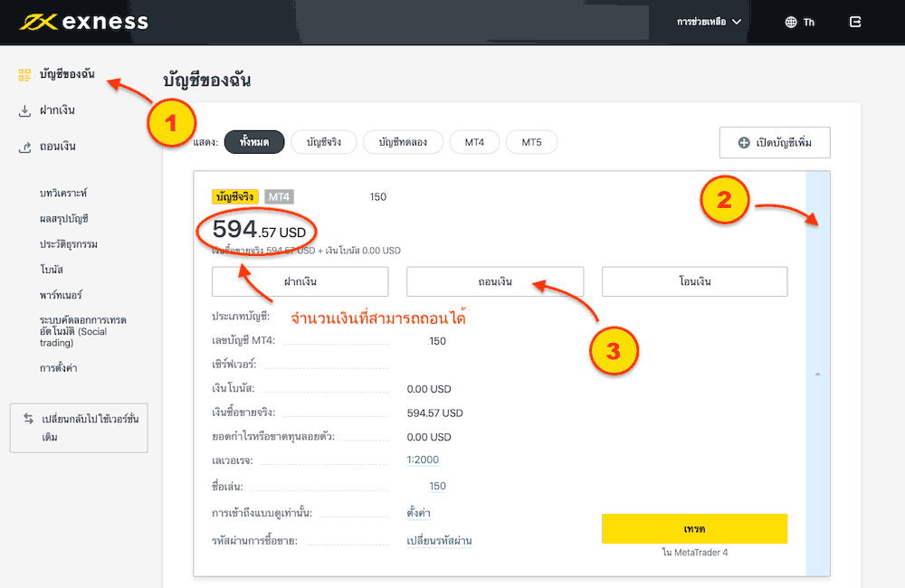This screenshot has width=905, height=588.
Task: Open the การช่วยเหลือ help dropdown
Action: [x=709, y=22]
